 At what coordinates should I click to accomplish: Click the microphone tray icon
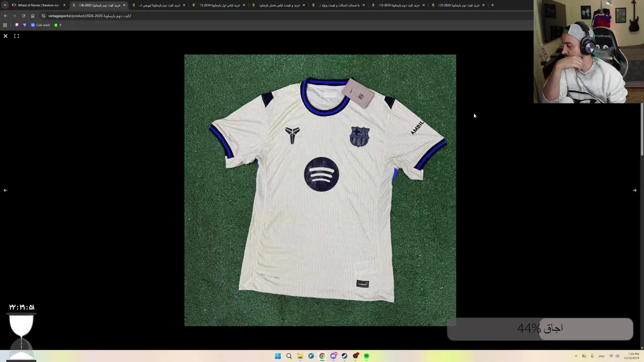click(592, 356)
